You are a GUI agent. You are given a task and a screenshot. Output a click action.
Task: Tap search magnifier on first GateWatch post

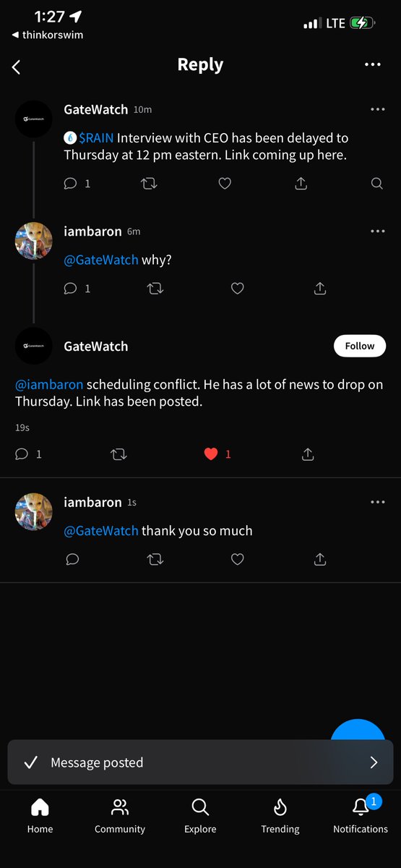point(377,184)
